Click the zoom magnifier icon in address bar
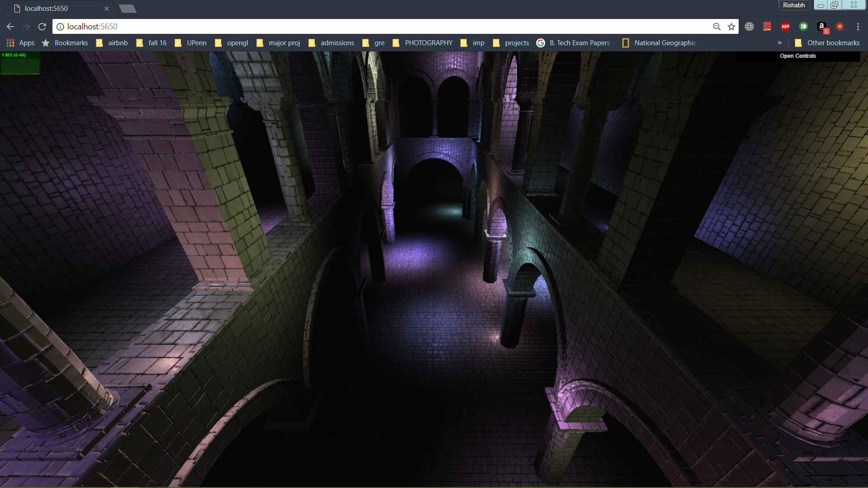Screen dimensions: 868x488 point(717,27)
